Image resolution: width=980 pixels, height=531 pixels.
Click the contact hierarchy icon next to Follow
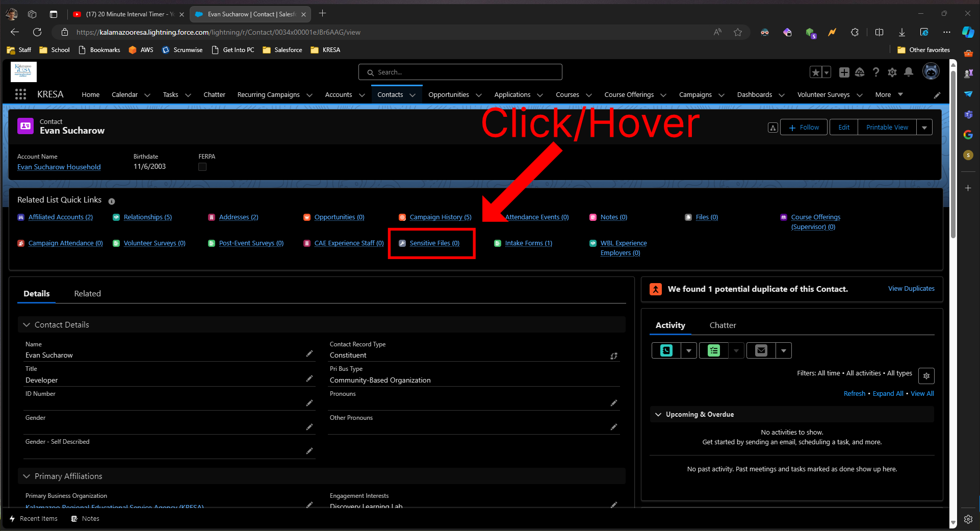coord(773,128)
